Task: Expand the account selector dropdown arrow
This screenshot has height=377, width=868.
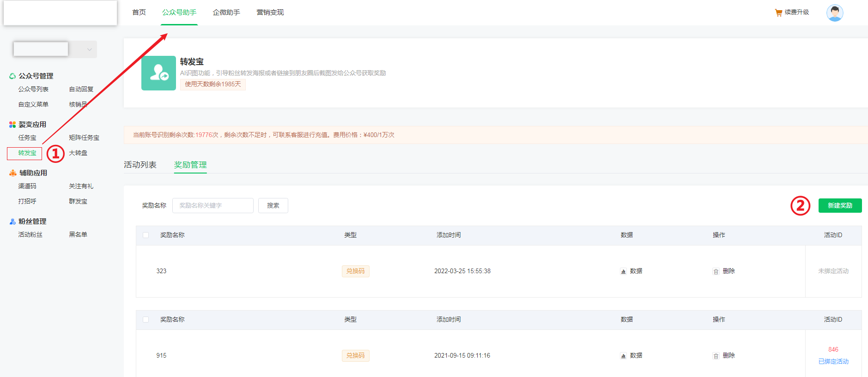Action: tap(89, 49)
